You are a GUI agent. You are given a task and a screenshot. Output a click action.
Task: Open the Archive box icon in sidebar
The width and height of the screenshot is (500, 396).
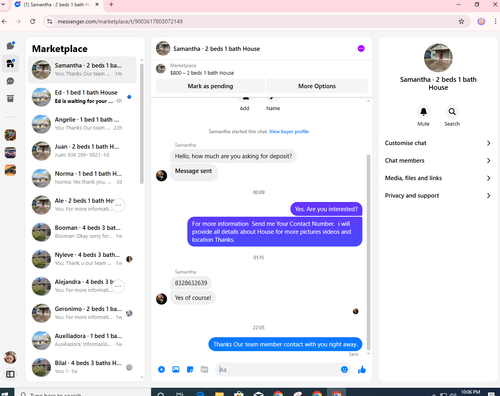[x=10, y=98]
